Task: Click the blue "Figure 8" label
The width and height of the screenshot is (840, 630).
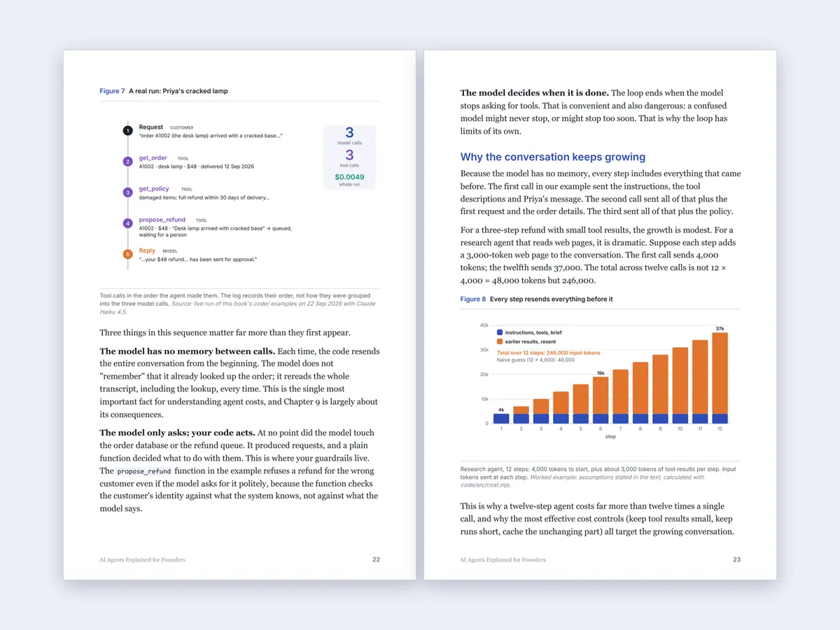Action: click(x=472, y=299)
